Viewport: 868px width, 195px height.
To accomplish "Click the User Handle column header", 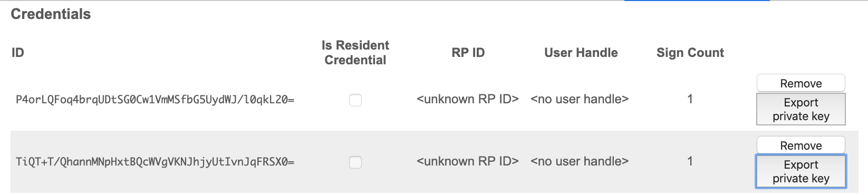I will 581,53.
